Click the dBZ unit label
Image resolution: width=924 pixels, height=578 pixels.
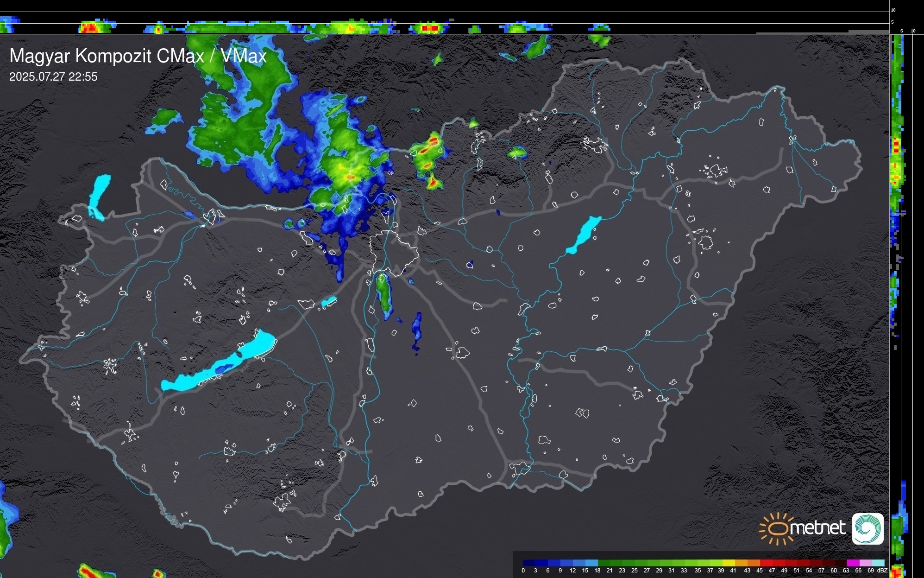coord(882,571)
